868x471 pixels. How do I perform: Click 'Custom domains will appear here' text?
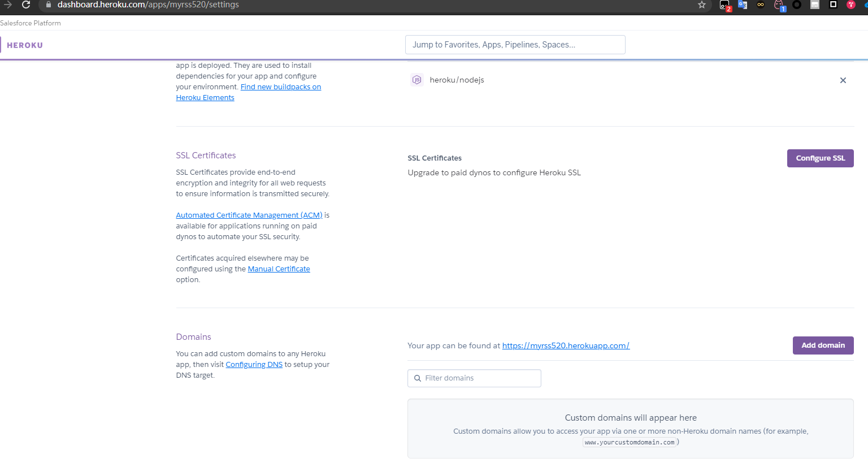[x=631, y=418]
